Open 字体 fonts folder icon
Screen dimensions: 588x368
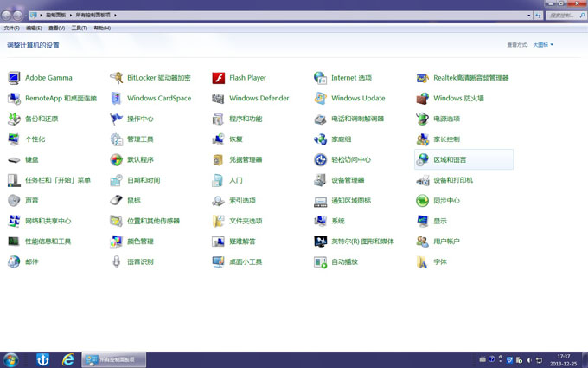423,261
